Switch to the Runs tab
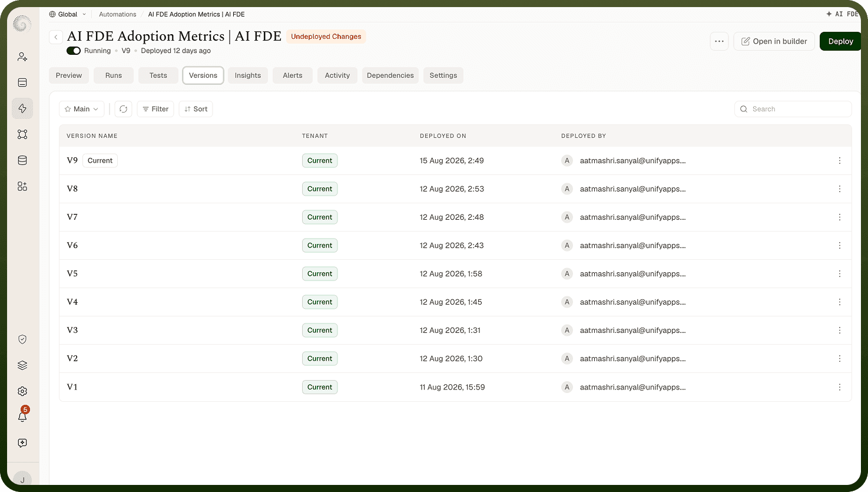 (x=114, y=75)
